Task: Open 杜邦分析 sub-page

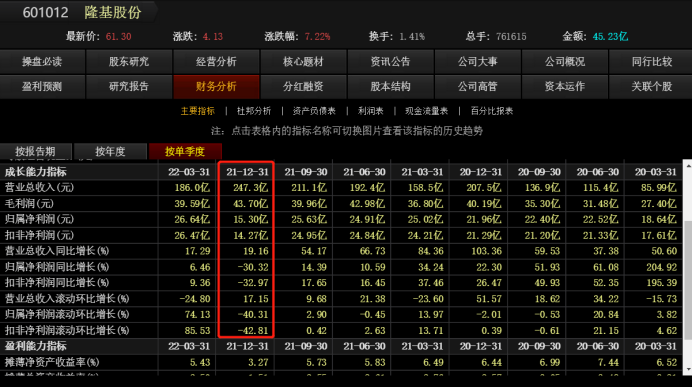Action: [x=254, y=111]
